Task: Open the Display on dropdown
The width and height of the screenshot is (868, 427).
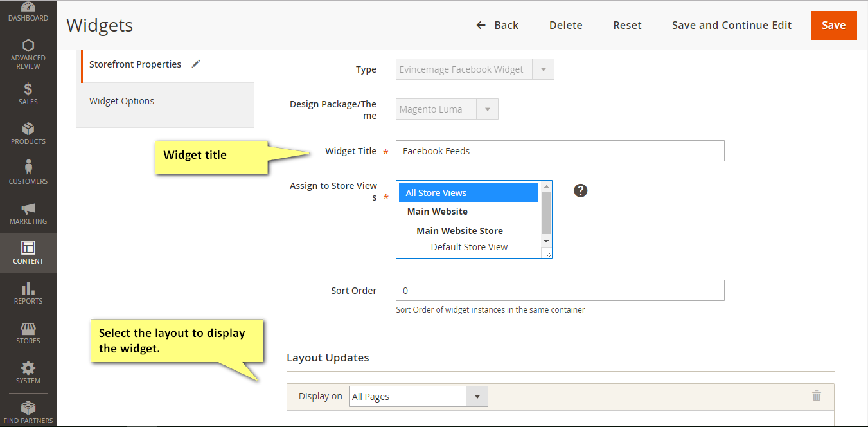Action: click(x=418, y=397)
